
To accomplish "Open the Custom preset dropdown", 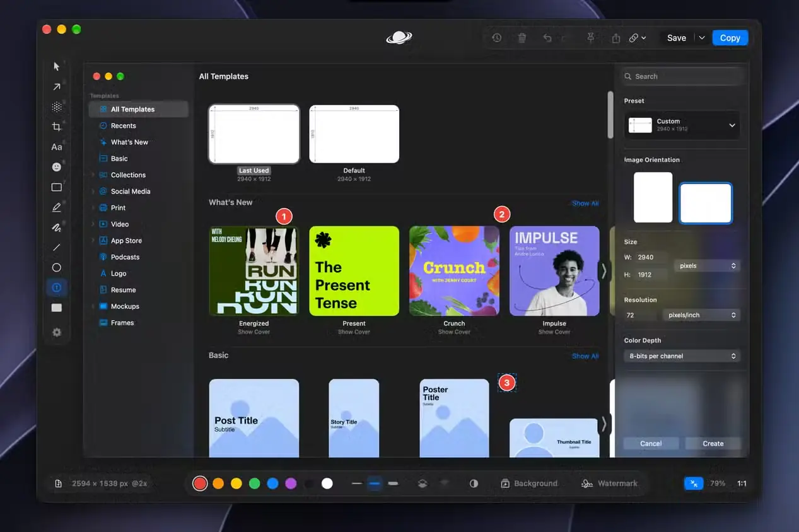I will point(682,125).
